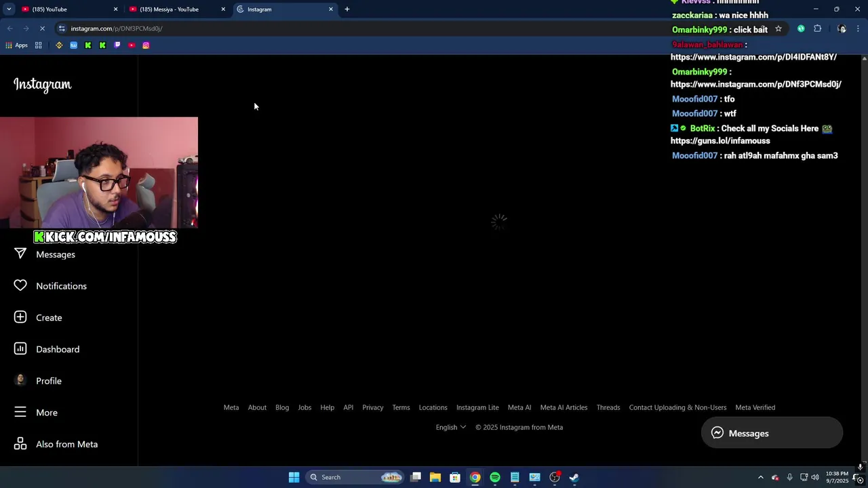The width and height of the screenshot is (868, 488).
Task: Open Steam from the taskbar
Action: pyautogui.click(x=574, y=477)
